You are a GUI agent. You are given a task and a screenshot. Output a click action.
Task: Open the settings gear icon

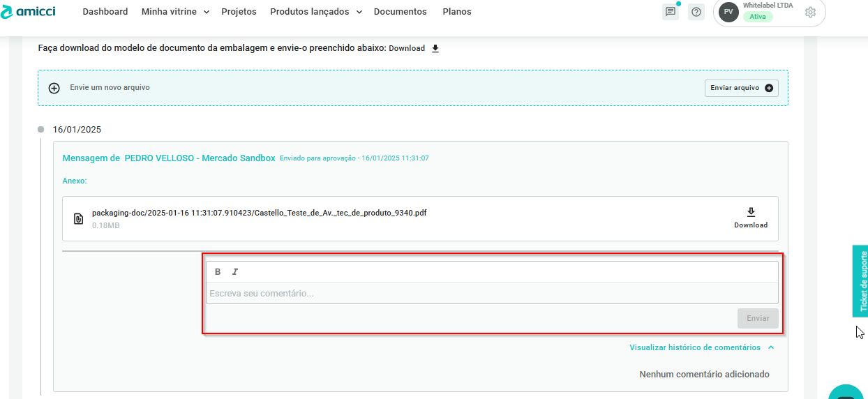point(810,12)
